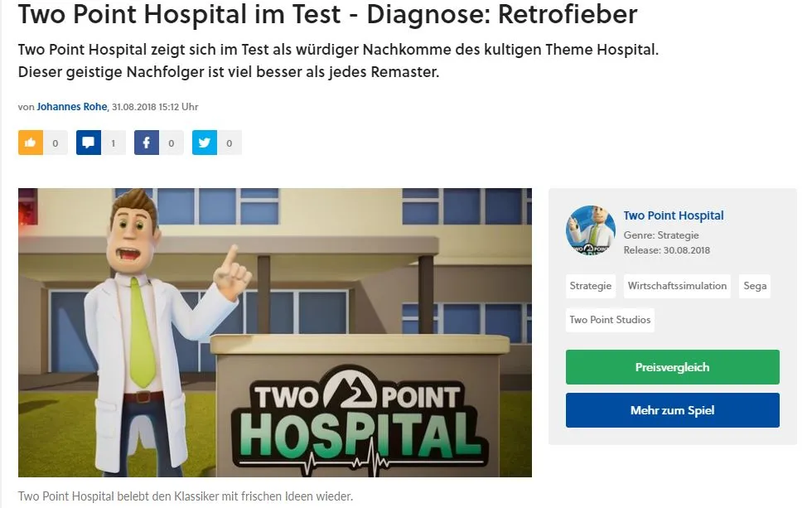Select the Wirtschaftssimulation tag

pyautogui.click(x=677, y=286)
